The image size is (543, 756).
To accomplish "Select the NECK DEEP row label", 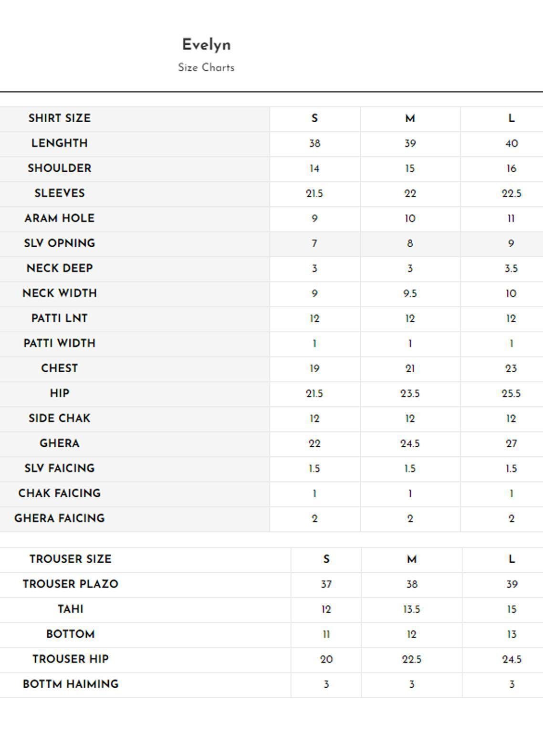I will [60, 268].
